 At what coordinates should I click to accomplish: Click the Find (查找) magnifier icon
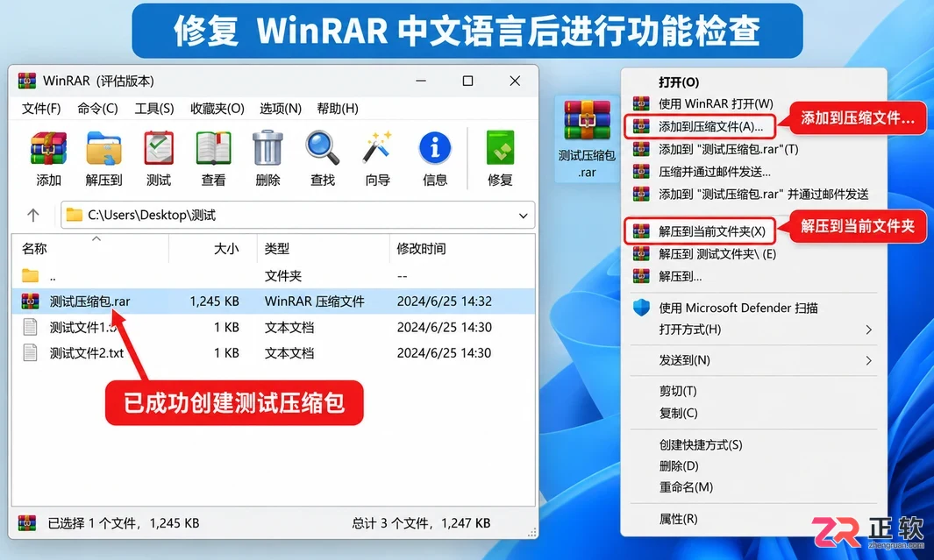(322, 149)
